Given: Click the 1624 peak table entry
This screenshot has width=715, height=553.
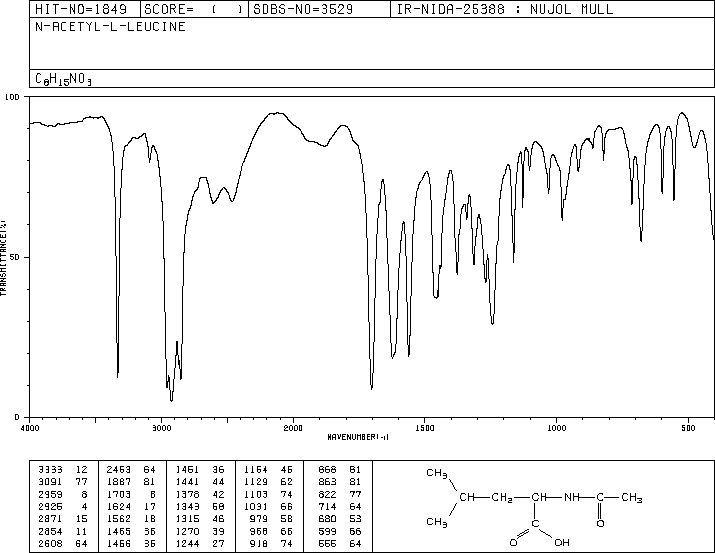Looking at the screenshot, I should 119,506.
